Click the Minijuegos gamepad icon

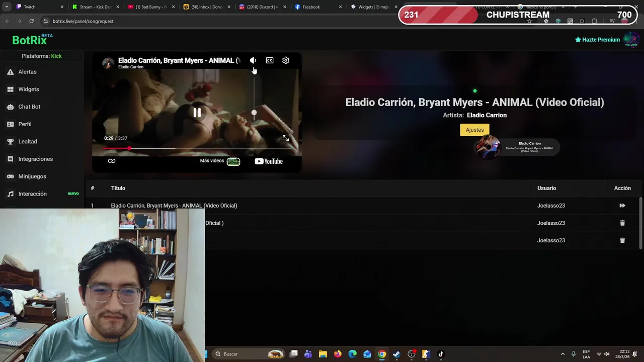[10, 176]
